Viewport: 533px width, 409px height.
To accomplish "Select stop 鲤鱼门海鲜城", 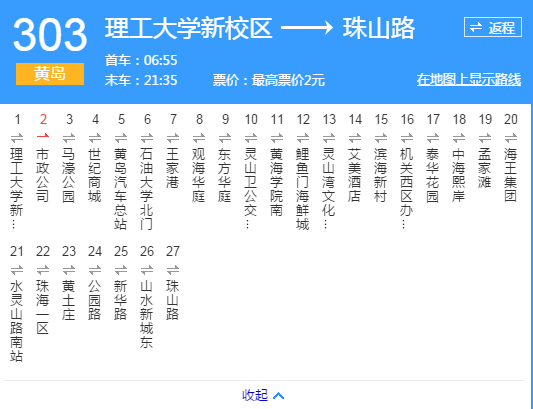I will (x=303, y=189).
